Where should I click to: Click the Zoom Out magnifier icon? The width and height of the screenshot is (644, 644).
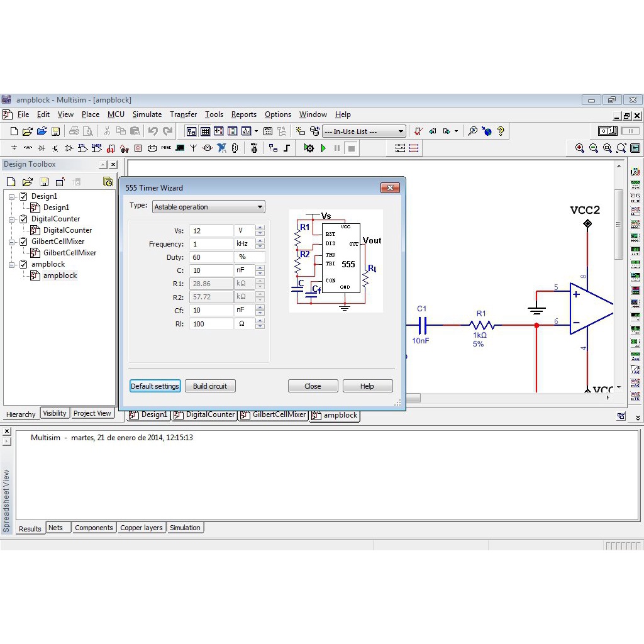click(x=593, y=148)
